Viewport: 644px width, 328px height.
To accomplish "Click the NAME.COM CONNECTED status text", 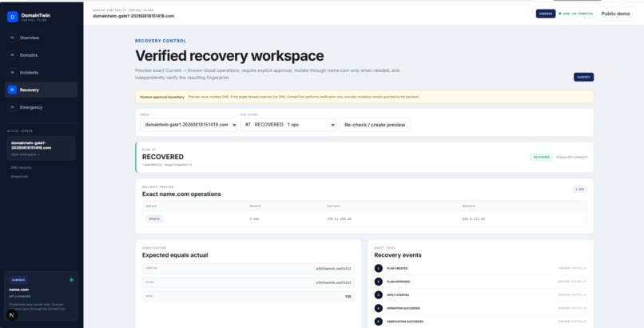I will [x=578, y=14].
